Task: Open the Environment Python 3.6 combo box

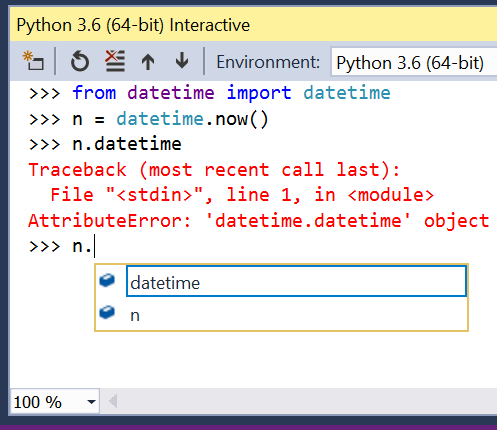Action: (x=414, y=62)
